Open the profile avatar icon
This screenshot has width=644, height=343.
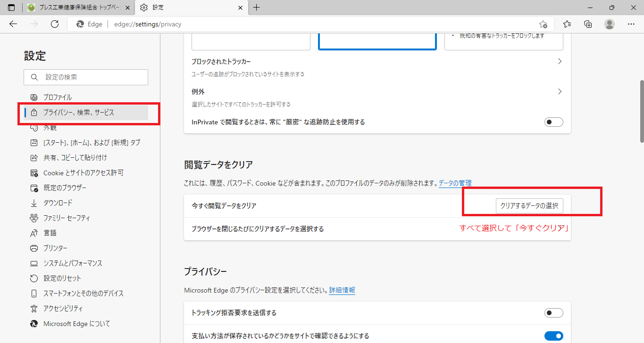coord(610,24)
